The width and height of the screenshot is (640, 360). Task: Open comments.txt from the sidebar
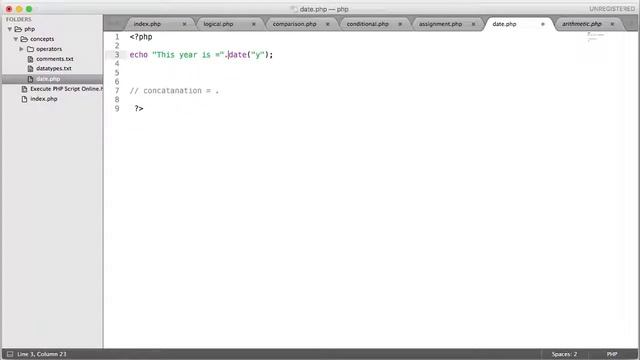point(55,59)
